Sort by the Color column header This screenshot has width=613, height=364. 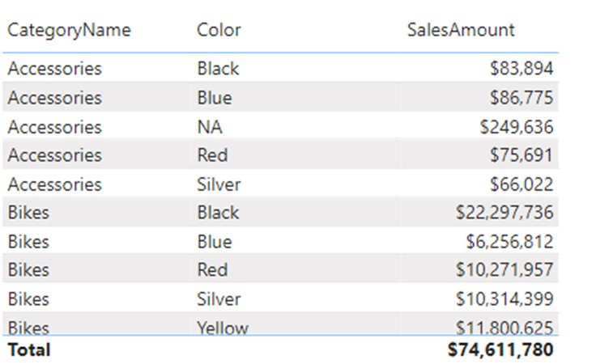point(219,30)
